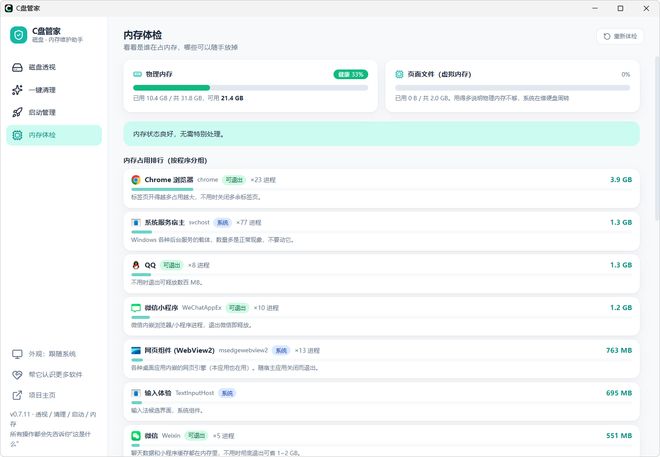Click the chip icon beside 内存体检
This screenshot has width=660, height=457.
(17, 135)
